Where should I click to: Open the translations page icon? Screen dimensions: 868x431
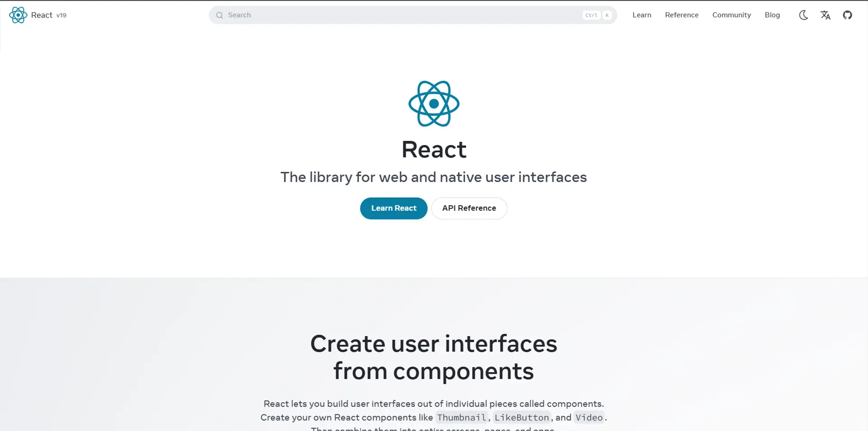826,15
